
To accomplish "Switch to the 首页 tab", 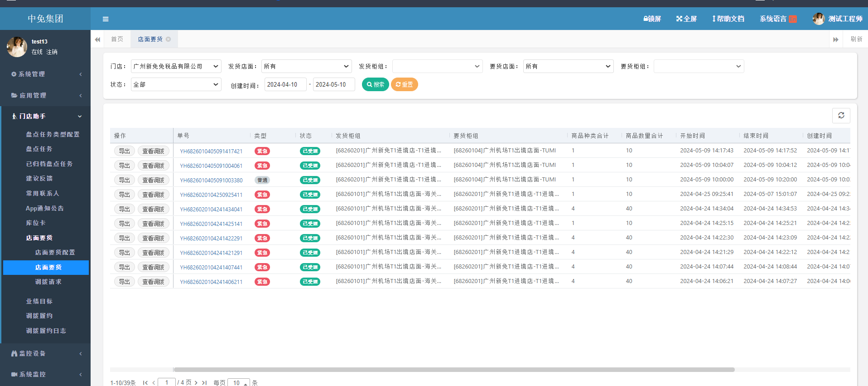I will pos(117,39).
